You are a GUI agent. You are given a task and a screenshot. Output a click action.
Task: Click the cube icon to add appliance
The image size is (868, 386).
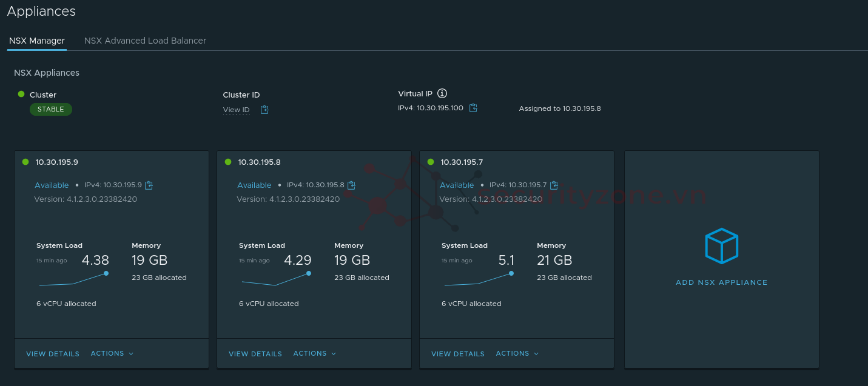click(721, 246)
